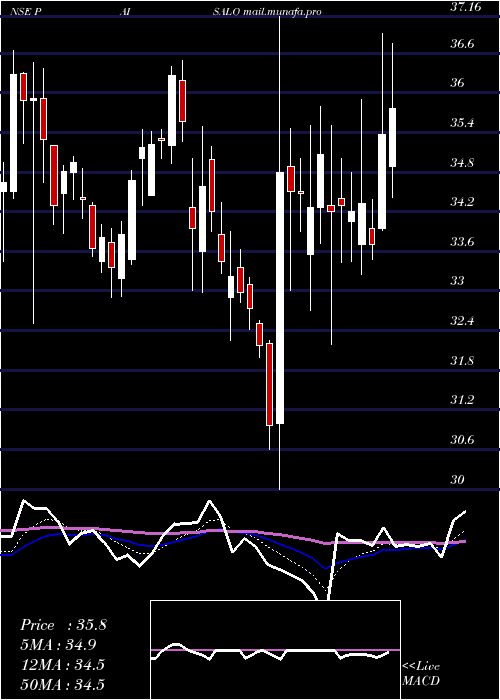Click the 35.4 price axis label
500x700 pixels.
tap(463, 123)
